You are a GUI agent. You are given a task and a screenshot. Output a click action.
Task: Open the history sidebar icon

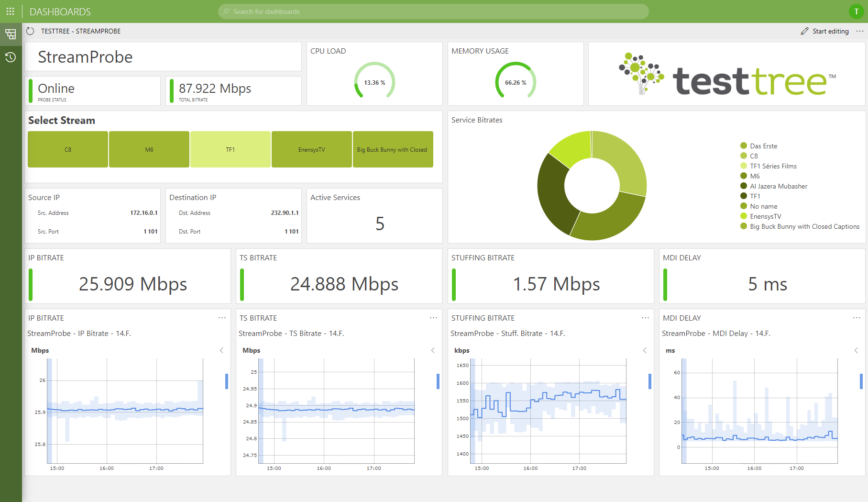(11, 57)
